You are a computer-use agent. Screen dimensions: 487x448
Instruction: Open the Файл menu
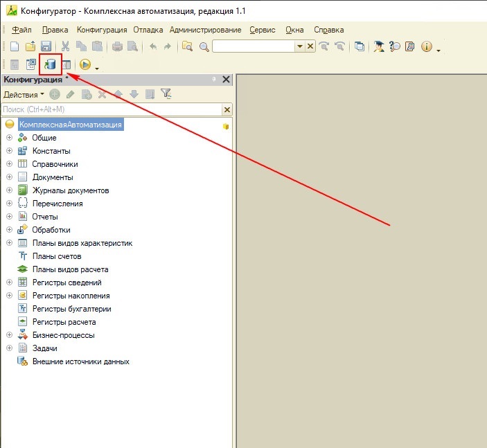point(21,30)
